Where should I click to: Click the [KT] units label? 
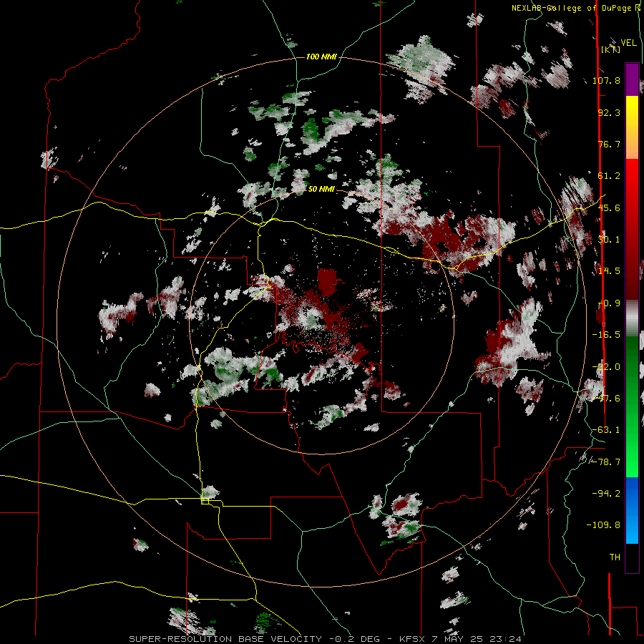click(x=610, y=49)
